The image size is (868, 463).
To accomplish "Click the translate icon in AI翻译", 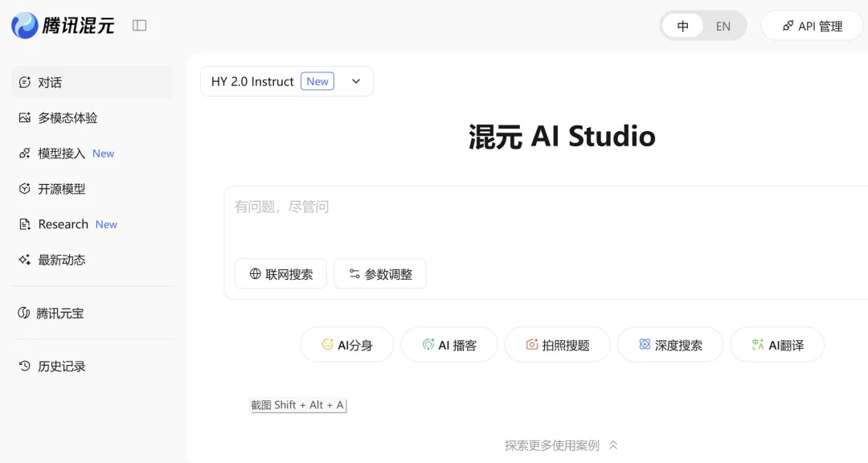I will click(x=758, y=345).
